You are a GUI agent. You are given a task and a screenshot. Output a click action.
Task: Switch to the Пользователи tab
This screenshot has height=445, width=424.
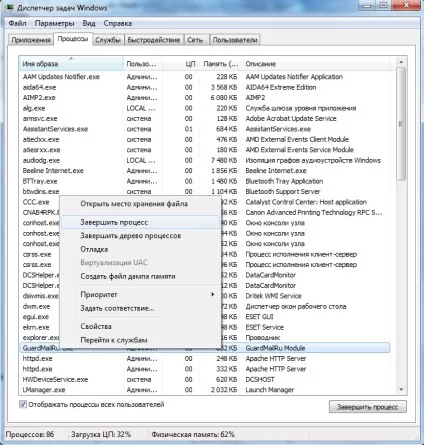tap(235, 40)
